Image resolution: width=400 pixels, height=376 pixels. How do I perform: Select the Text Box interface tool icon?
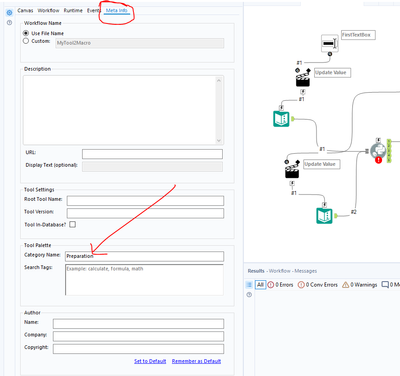[330, 43]
